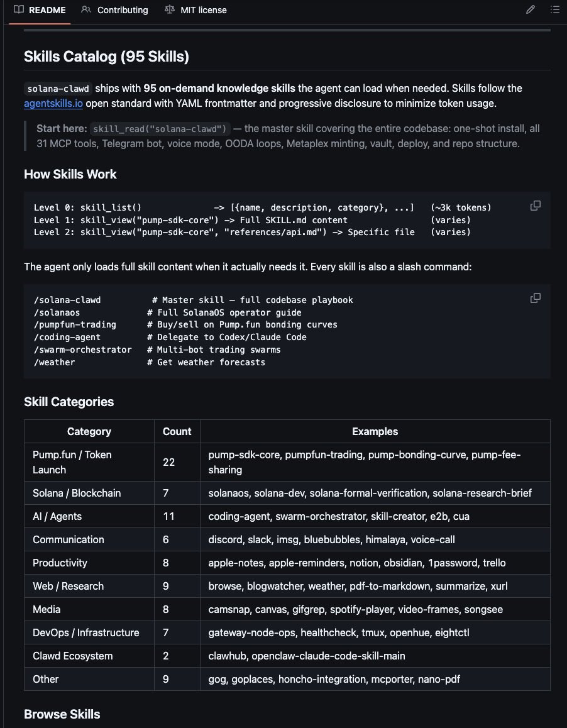Viewport: 567px width, 728px height.
Task: Click the discord, slack, imsg examples cell
Action: 375,539
